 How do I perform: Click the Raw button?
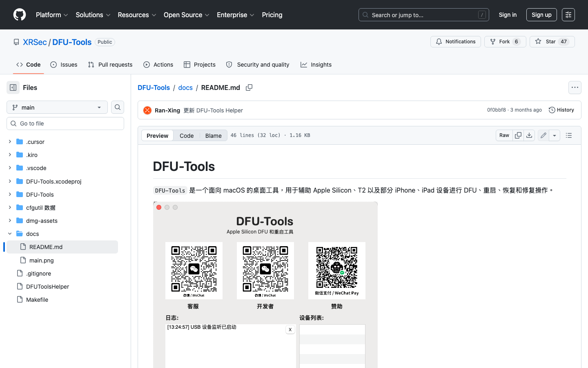(504, 135)
